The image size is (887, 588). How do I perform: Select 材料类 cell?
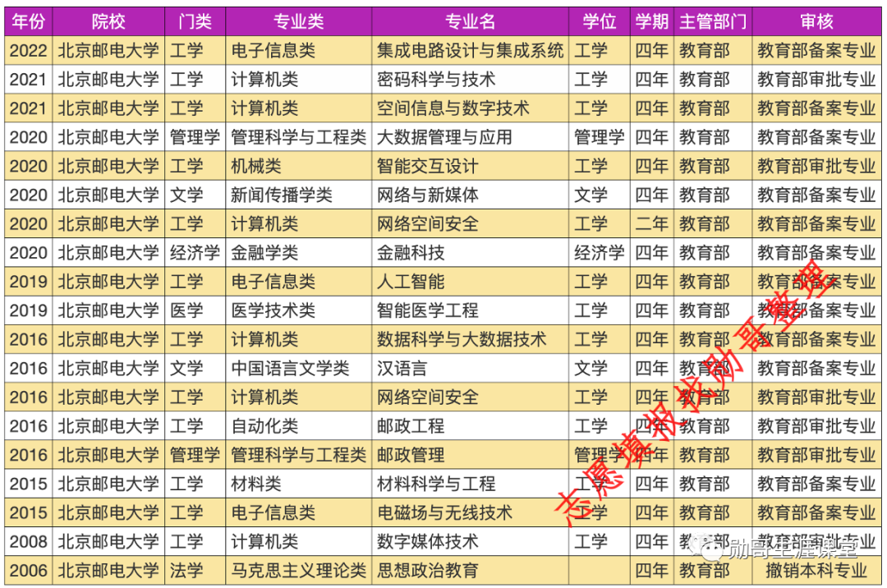point(299,484)
